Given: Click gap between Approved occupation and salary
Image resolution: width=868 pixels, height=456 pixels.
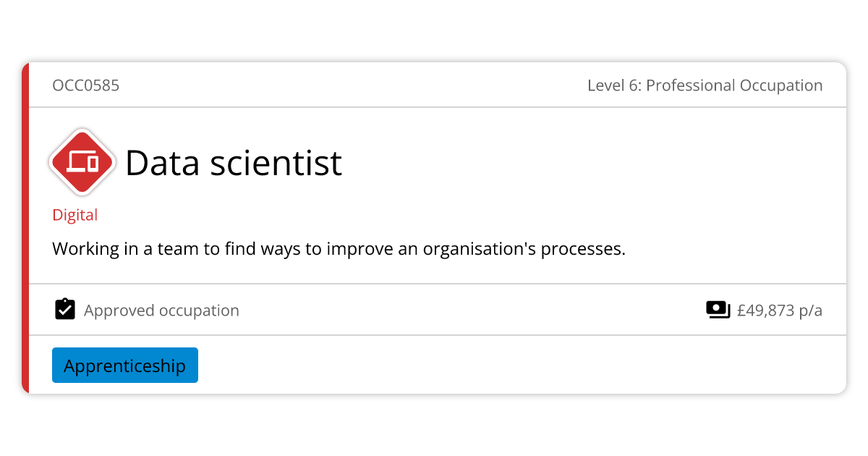Looking at the screenshot, I should coord(470,311).
